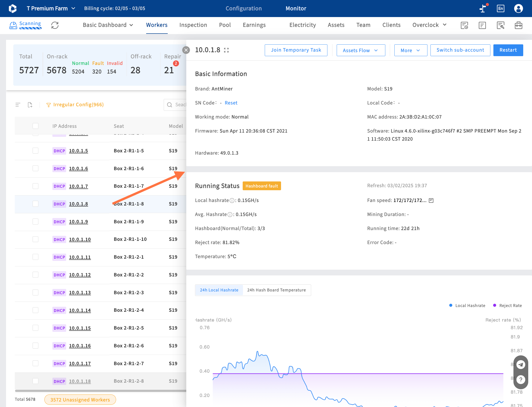The height and width of the screenshot is (407, 532).
Task: Check the box for 10.0.1.7
Action: click(x=36, y=186)
